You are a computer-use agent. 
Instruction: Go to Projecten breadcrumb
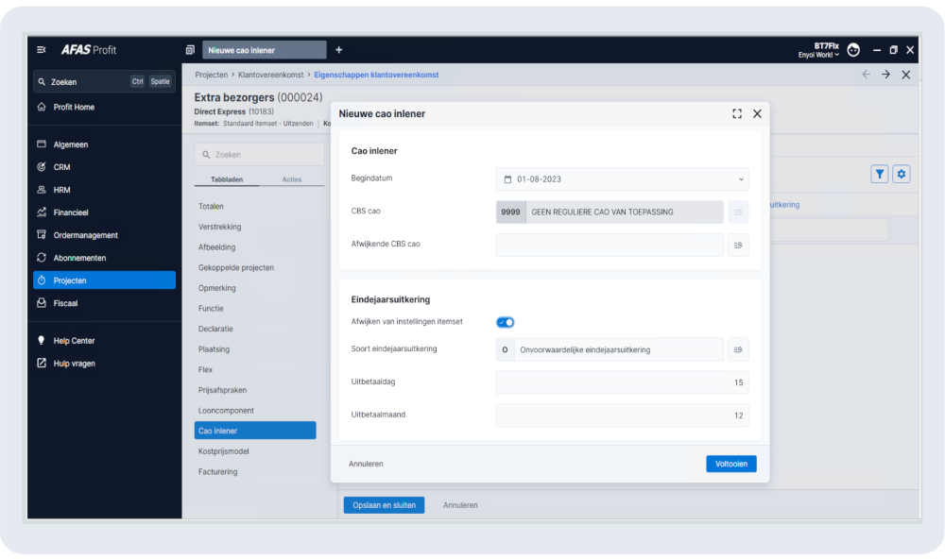point(212,75)
